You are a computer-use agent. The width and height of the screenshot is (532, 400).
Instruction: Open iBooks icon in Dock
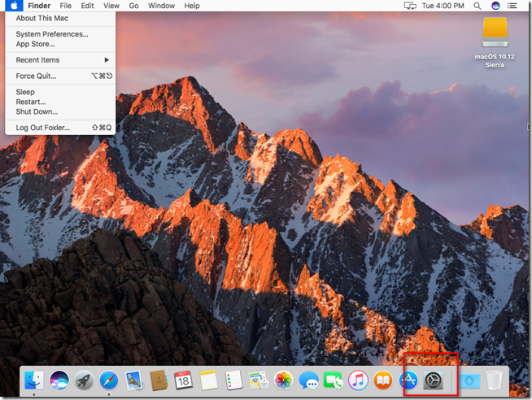click(x=383, y=380)
